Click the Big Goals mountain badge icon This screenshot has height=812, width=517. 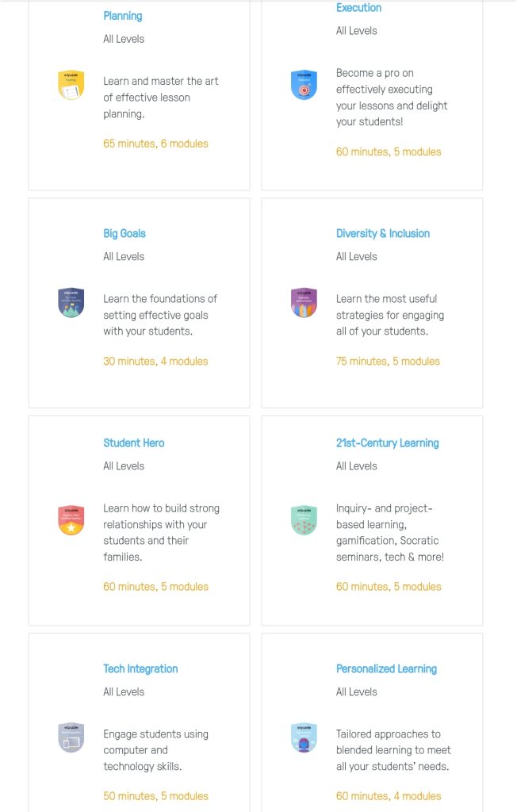click(71, 302)
